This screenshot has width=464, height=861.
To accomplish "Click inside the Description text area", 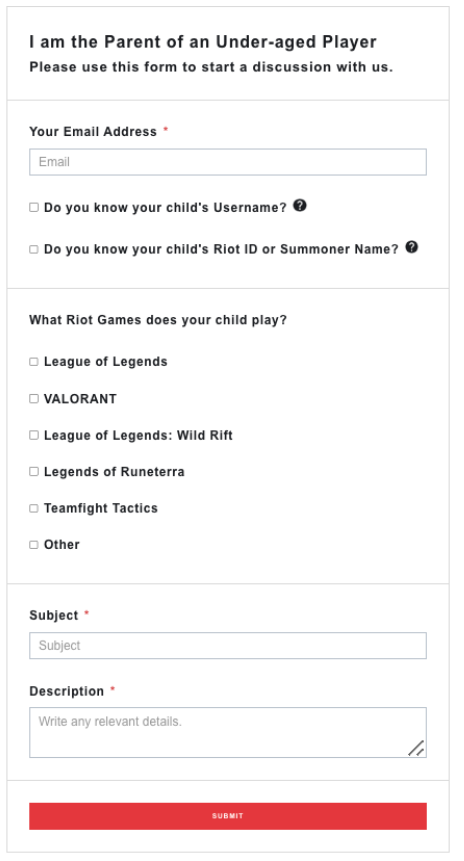I will [x=228, y=733].
